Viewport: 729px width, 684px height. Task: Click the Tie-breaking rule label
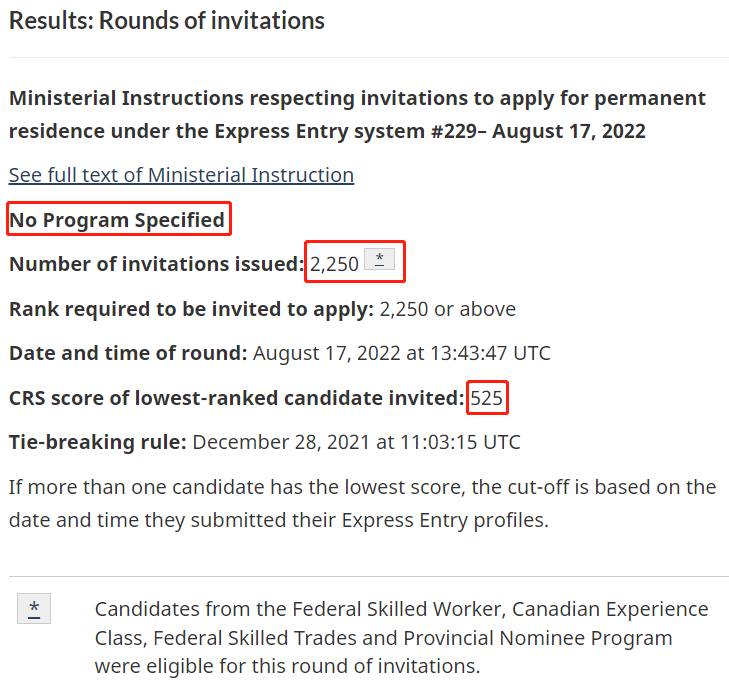tap(98, 442)
